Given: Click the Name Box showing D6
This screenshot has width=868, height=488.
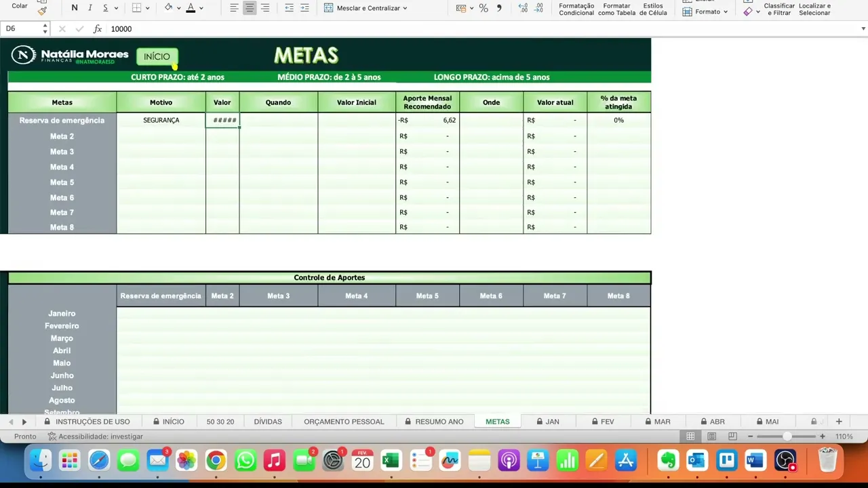Looking at the screenshot, I should coord(22,28).
